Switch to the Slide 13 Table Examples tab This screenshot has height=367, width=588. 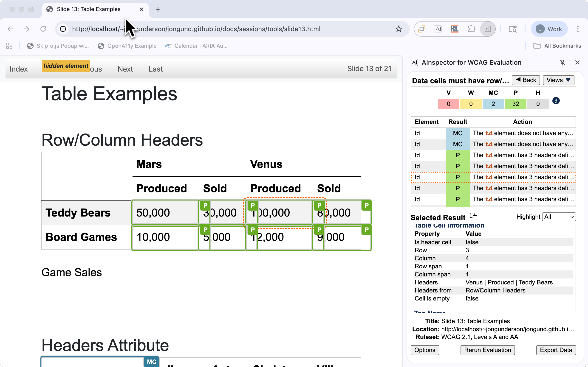(x=89, y=9)
